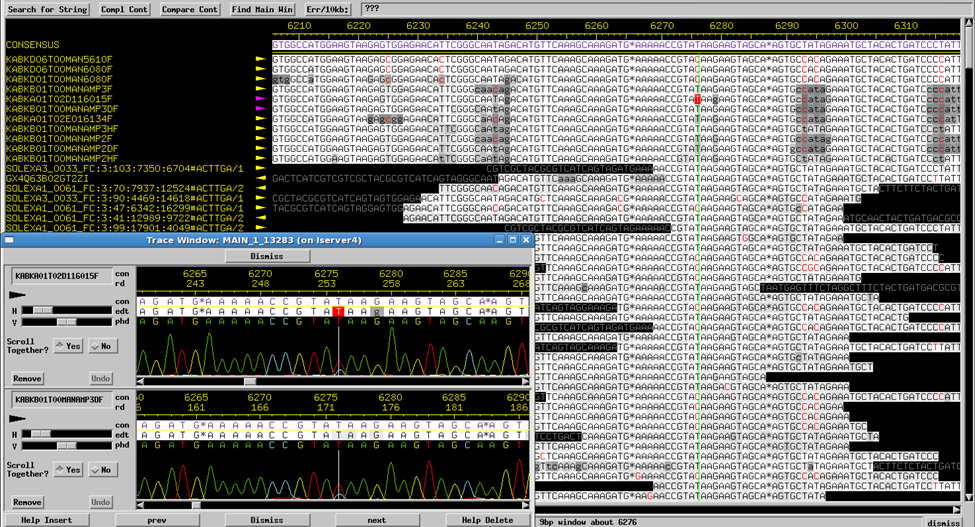Click the direction arrow in the KABKB01T00MANAMP3DF trace panel
Screen dimensions: 975x527
[19, 419]
